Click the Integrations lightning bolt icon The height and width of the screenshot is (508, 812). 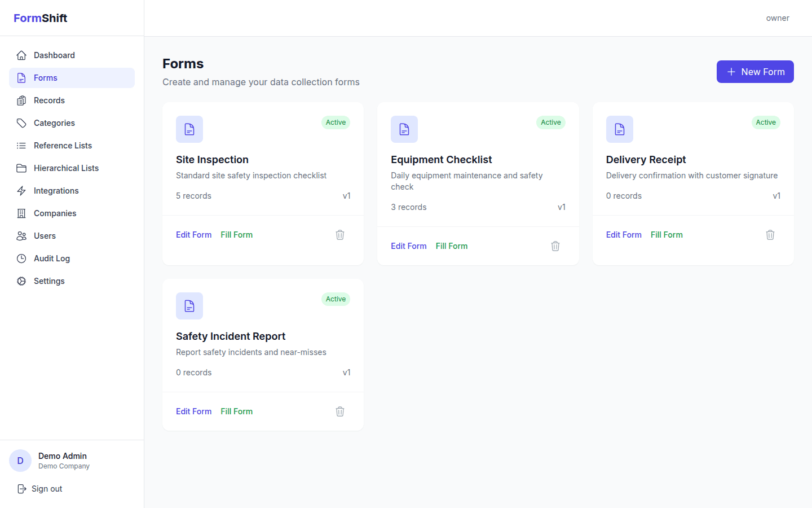tap(21, 190)
